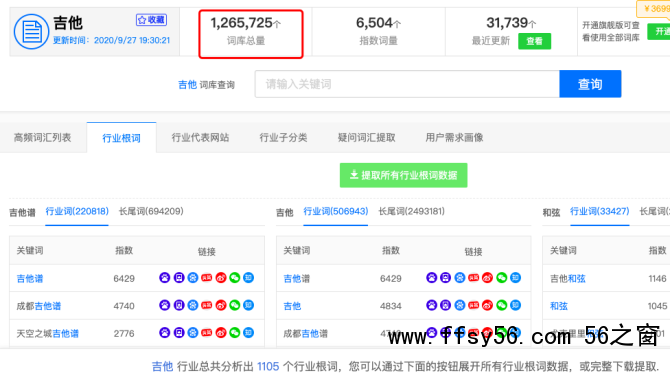Open Baidu search icon for 成都吉他谱 4740 in 吉他谱 group
Image resolution: width=670 pixels, height=380 pixels.
click(x=165, y=305)
